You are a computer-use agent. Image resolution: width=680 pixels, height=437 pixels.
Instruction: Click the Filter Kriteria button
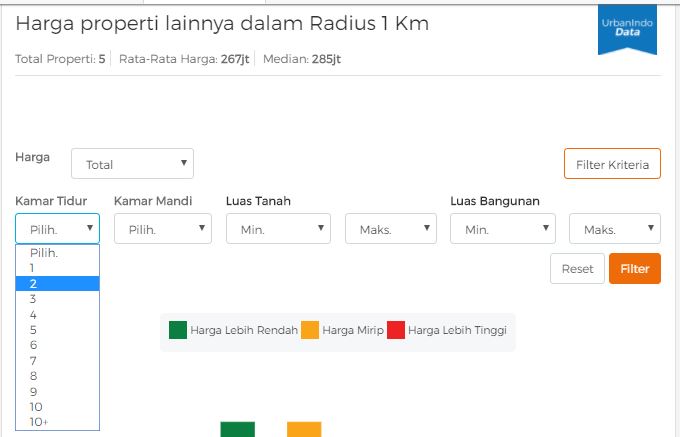(612, 163)
